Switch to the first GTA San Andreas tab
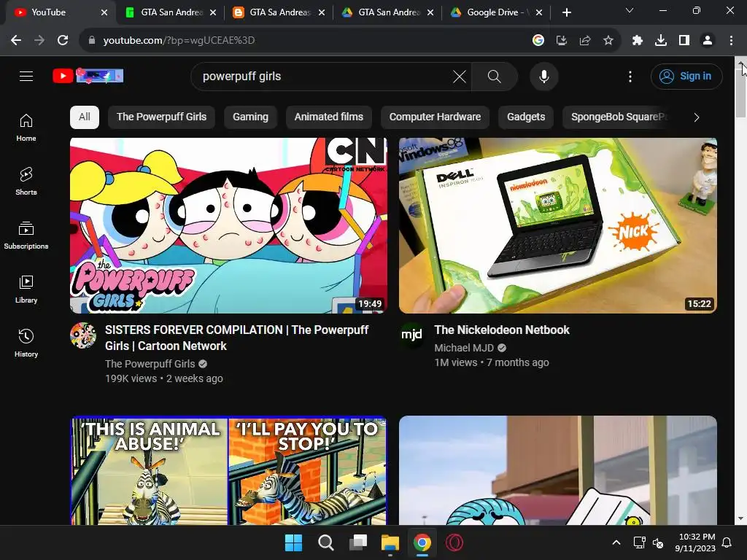The width and height of the screenshot is (747, 560). pyautogui.click(x=171, y=12)
